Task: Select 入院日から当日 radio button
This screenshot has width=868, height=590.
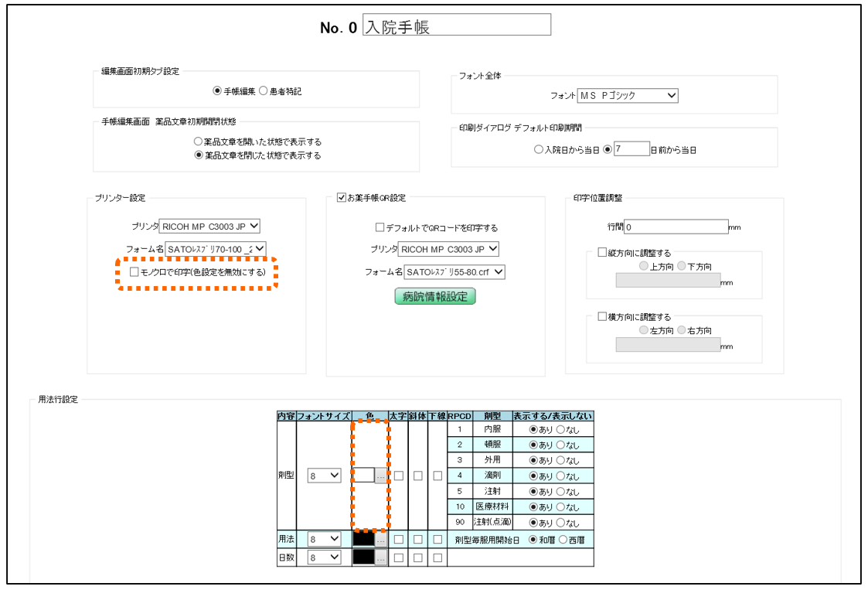Action: [539, 150]
